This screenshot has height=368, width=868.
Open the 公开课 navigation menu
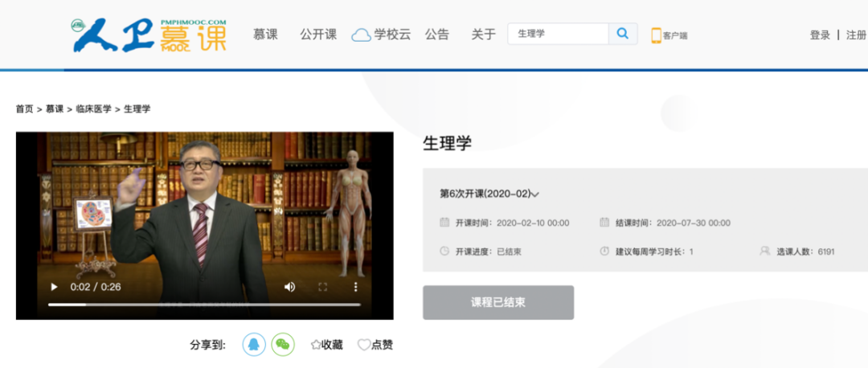pos(318,35)
